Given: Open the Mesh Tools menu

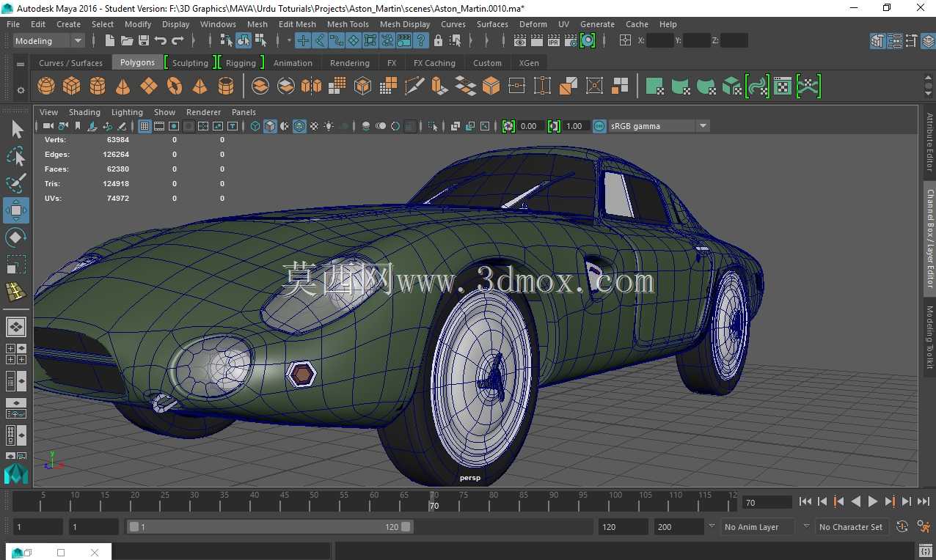Looking at the screenshot, I should 348,24.
